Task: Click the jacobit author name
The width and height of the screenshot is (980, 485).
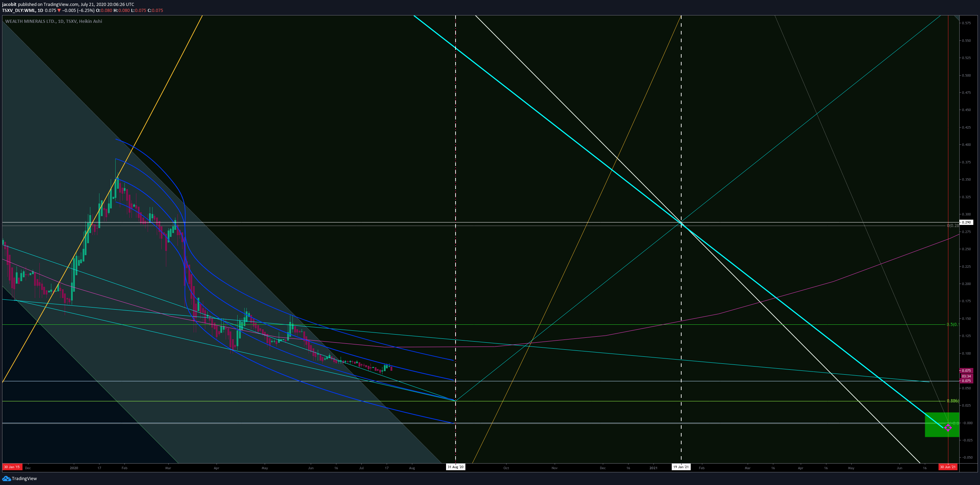Action: pyautogui.click(x=9, y=5)
